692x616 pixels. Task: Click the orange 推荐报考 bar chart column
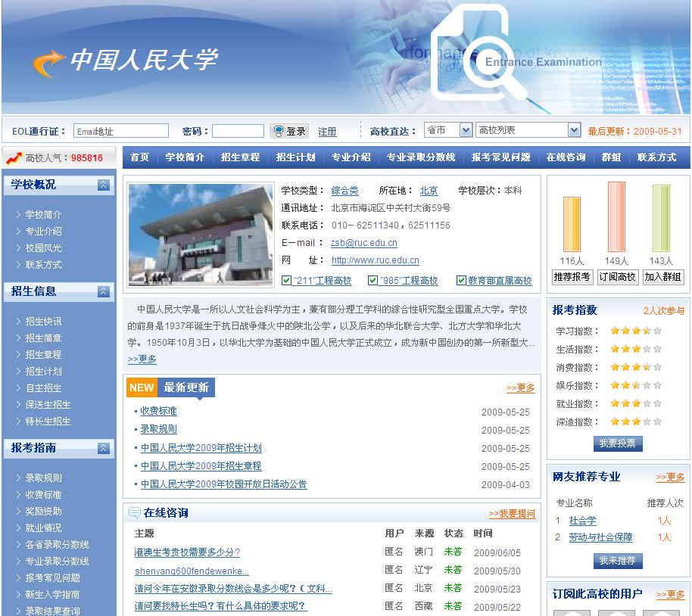[572, 225]
